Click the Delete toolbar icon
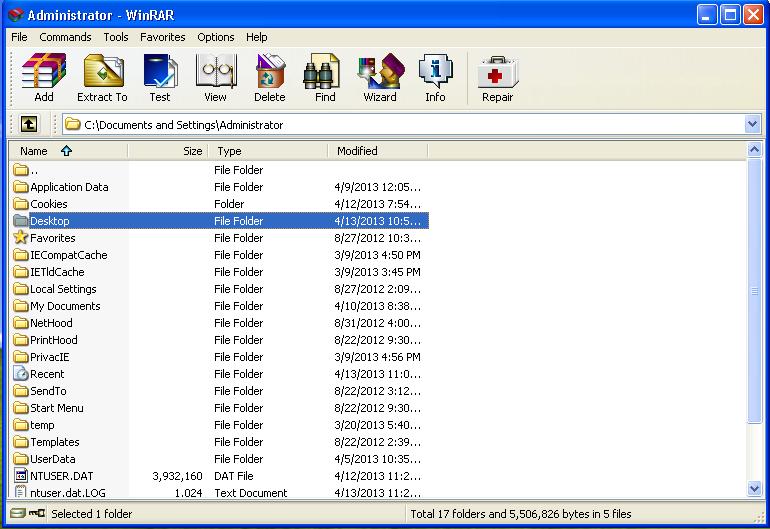This screenshot has width=770, height=529. (270, 71)
